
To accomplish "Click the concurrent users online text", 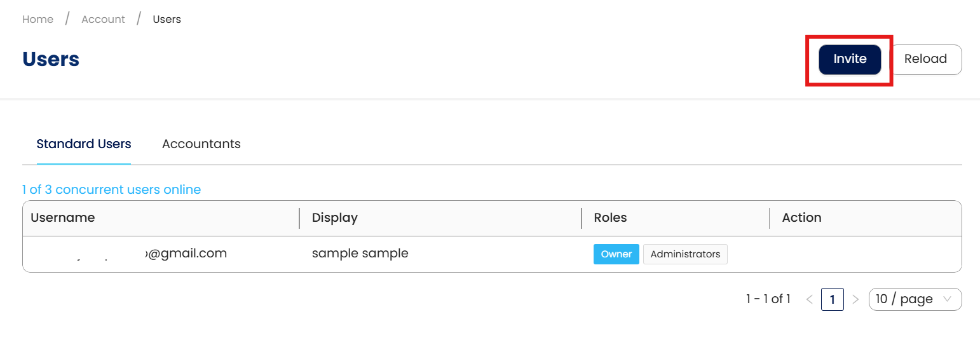I will point(111,189).
